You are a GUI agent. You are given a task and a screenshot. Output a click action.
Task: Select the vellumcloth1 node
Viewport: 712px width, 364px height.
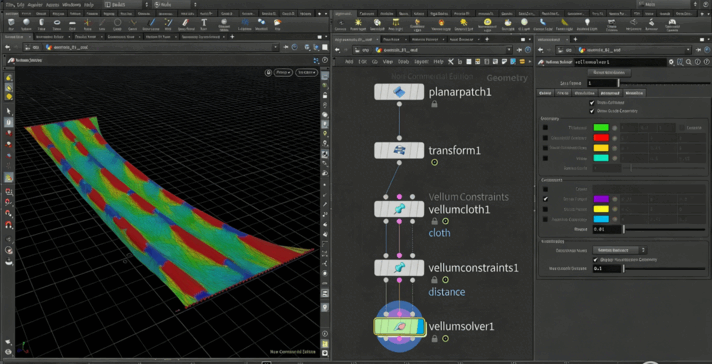pos(399,209)
